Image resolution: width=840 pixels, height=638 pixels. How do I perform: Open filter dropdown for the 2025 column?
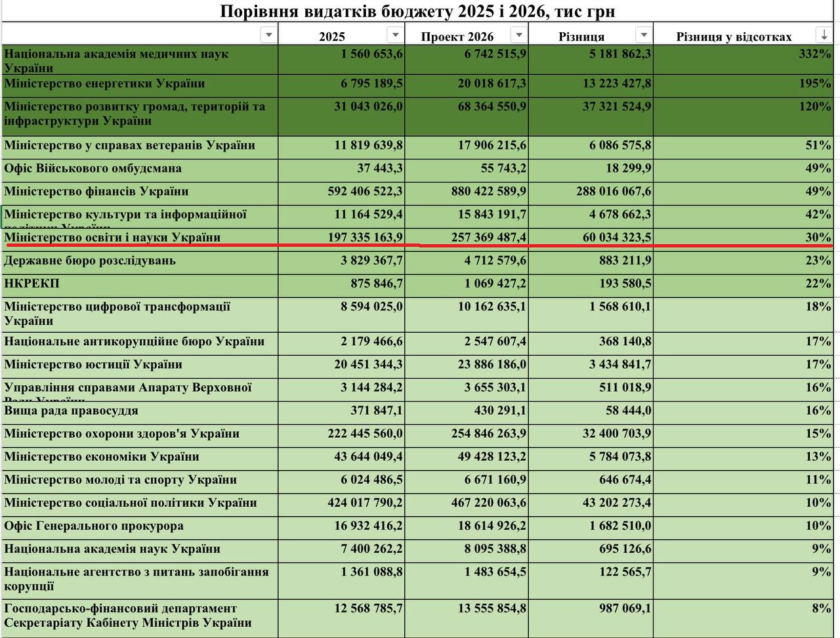tap(395, 35)
